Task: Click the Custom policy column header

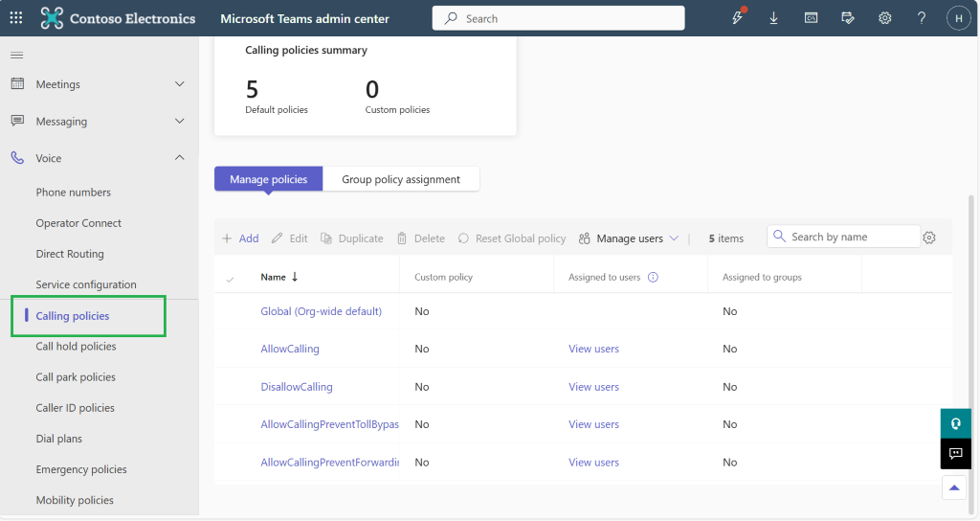Action: pos(443,277)
